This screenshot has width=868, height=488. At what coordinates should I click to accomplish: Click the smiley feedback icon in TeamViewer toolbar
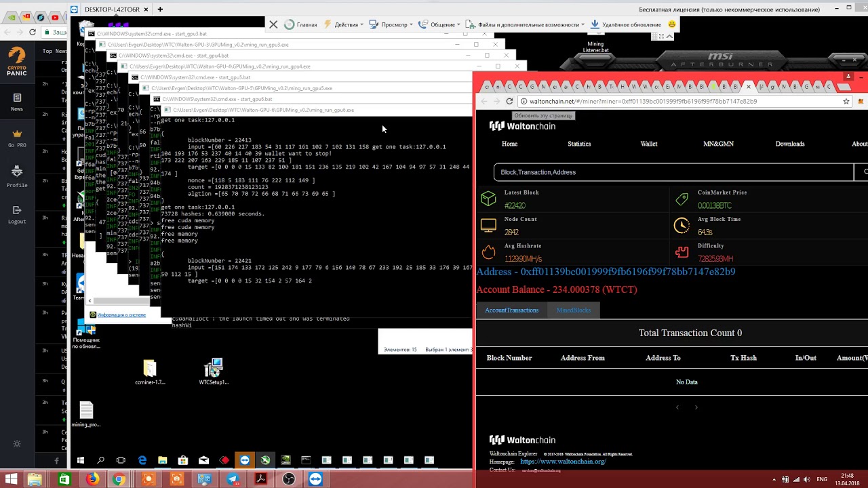[672, 24]
